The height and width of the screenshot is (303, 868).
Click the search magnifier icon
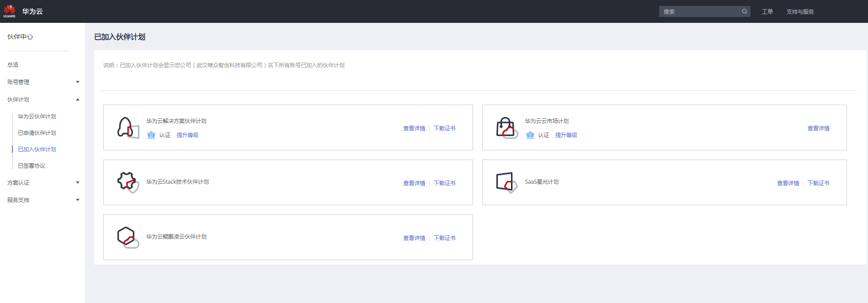[745, 11]
